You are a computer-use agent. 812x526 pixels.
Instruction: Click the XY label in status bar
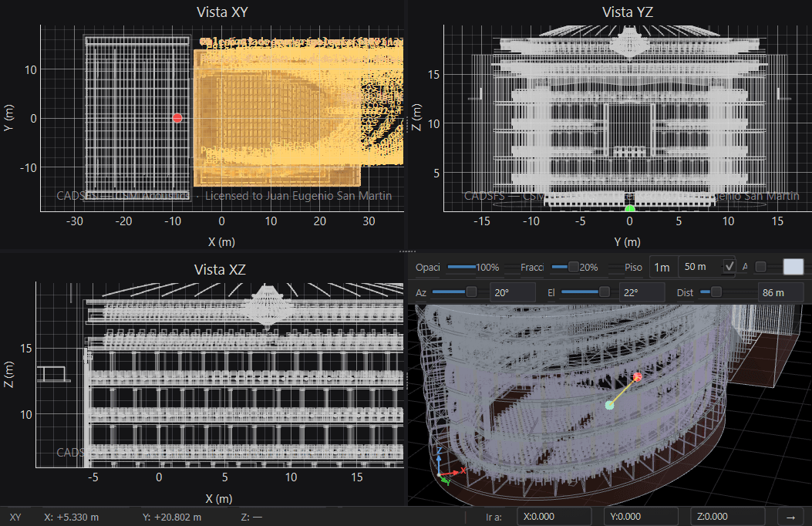(x=15, y=518)
